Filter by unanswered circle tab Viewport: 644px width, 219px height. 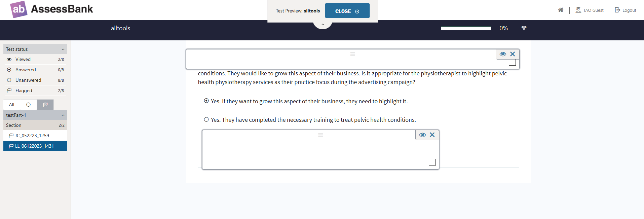coord(29,105)
